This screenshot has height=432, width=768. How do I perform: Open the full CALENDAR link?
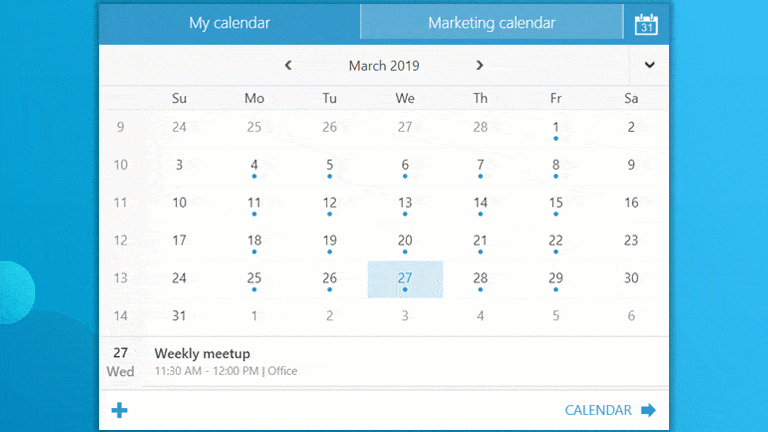point(598,410)
